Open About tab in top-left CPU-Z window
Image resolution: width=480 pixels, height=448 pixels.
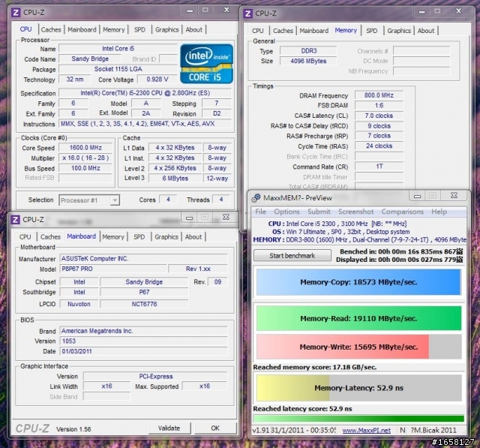tap(193, 30)
